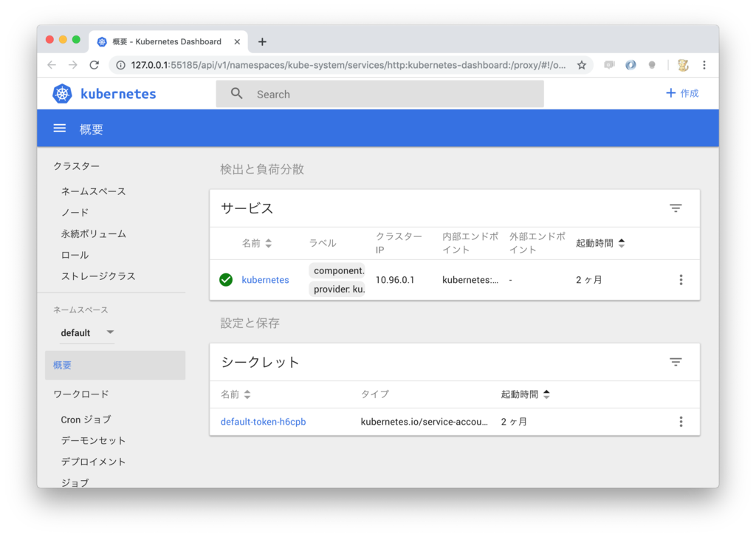Image resolution: width=756 pixels, height=537 pixels.
Task: Click the blue circular extension icon
Action: tap(630, 65)
